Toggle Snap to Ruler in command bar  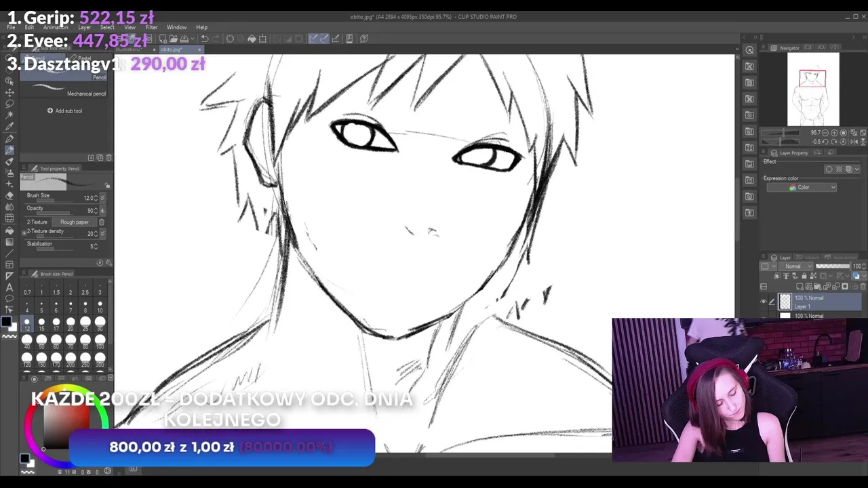313,39
